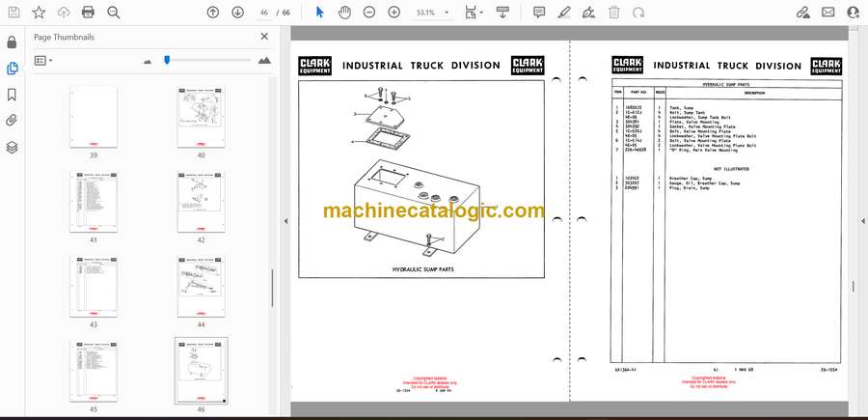Collapse the left navigation pane arrow

(285, 221)
